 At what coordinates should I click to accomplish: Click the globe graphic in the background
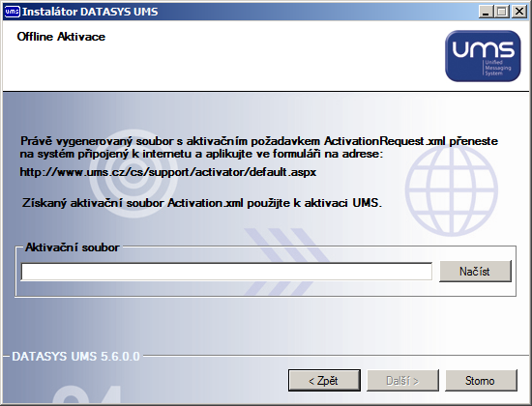pos(452,189)
